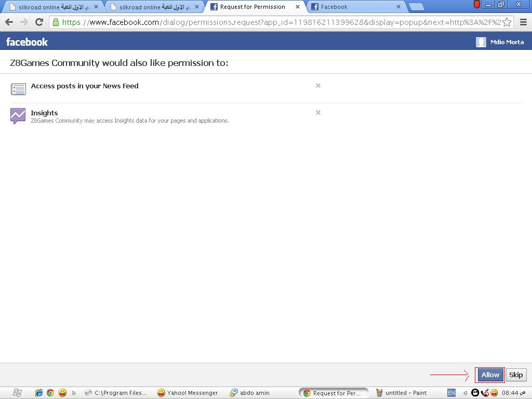Launch Internet Explorer from quick launch
The height and width of the screenshot is (399, 532).
tap(38, 393)
